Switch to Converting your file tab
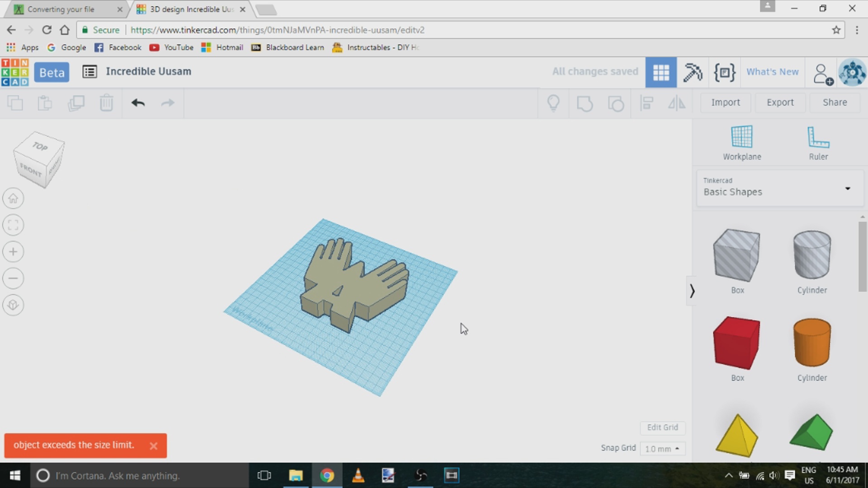The image size is (868, 488). (61, 9)
